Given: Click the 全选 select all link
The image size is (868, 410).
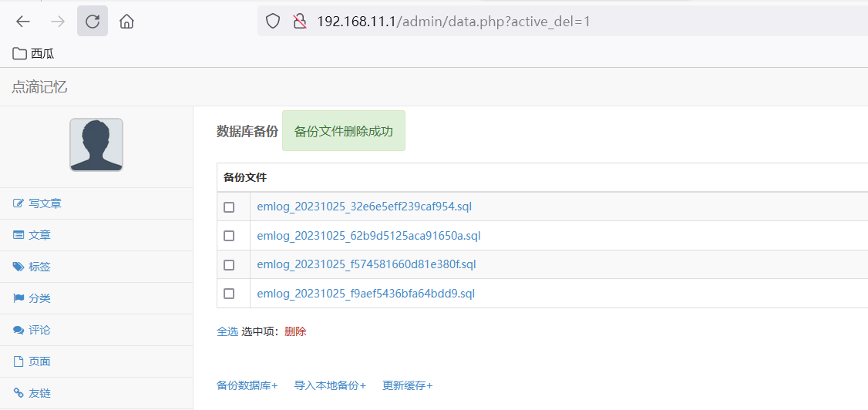Looking at the screenshot, I should 227,331.
